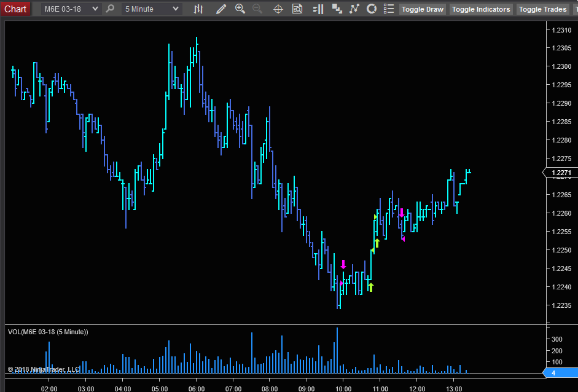Click the 10:00 time axis label

343,389
